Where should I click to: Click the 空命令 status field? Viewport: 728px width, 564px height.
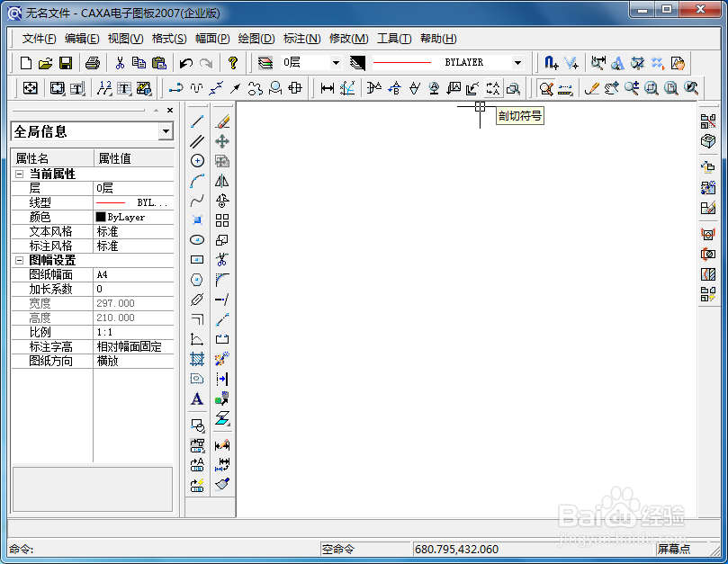point(365,549)
